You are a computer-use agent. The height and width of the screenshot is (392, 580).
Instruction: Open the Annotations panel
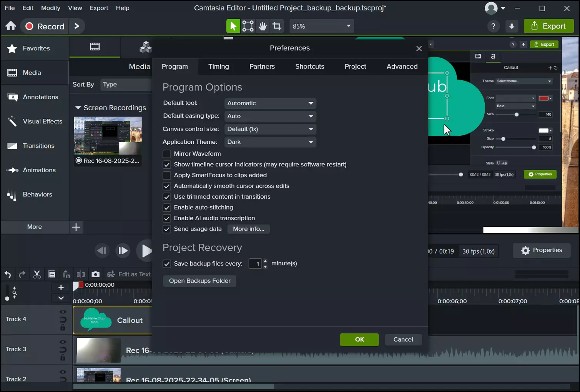coord(35,97)
